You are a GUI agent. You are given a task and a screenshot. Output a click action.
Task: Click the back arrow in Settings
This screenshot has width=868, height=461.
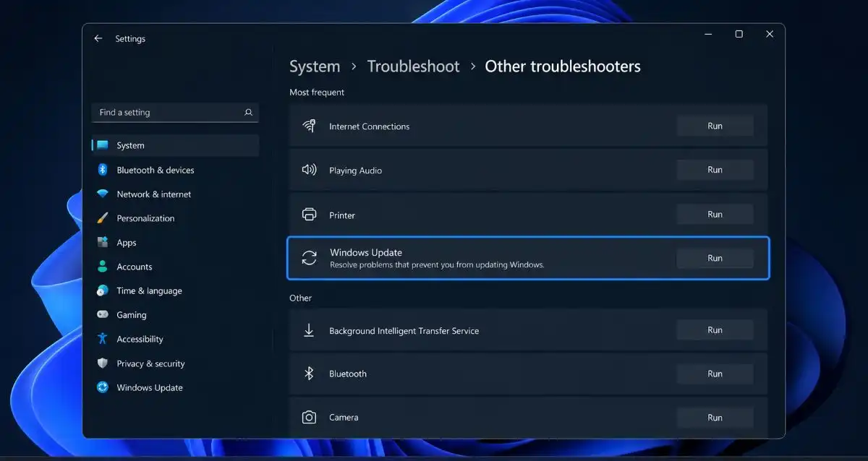point(98,38)
